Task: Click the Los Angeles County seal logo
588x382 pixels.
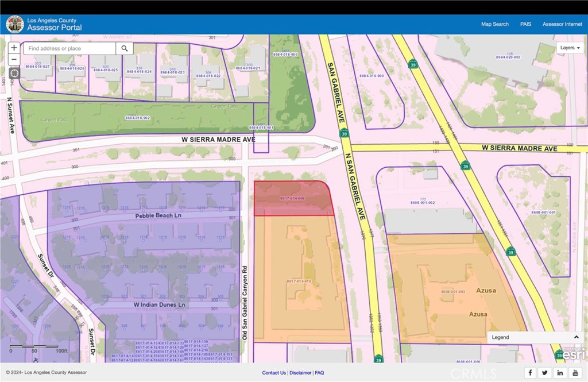Action: pos(15,24)
